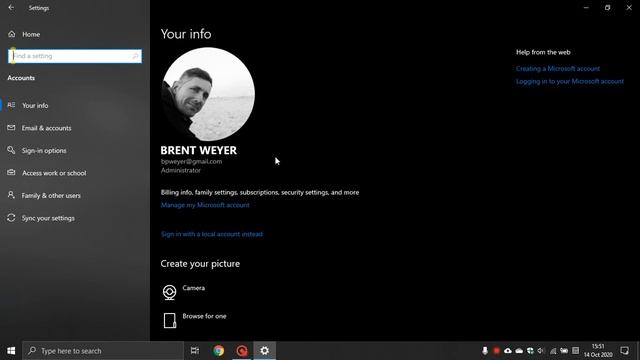This screenshot has height=360, width=640.
Task: Open Logging in to your Microsoft account link
Action: click(570, 81)
